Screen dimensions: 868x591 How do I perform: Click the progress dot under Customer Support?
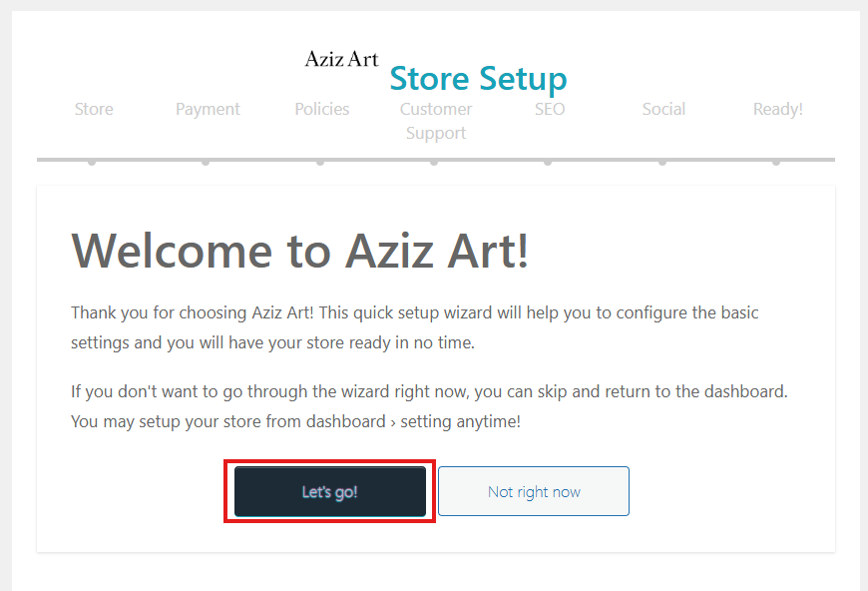point(434,161)
